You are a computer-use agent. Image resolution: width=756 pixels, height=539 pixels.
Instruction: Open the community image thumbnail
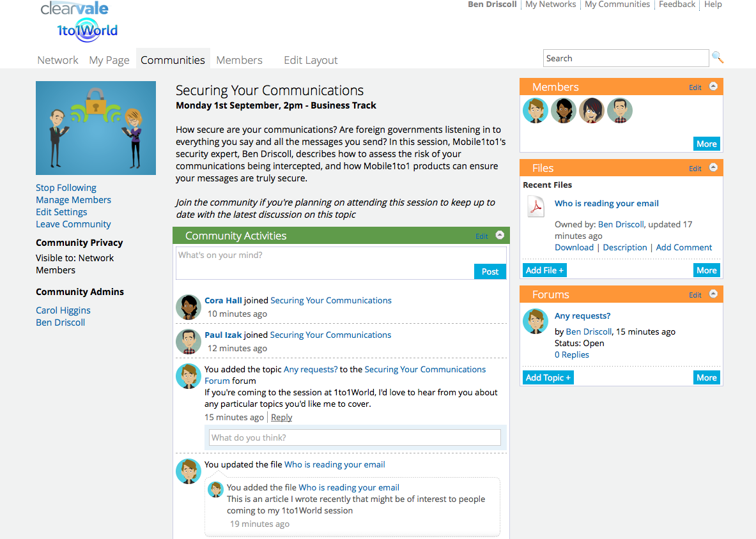95,128
